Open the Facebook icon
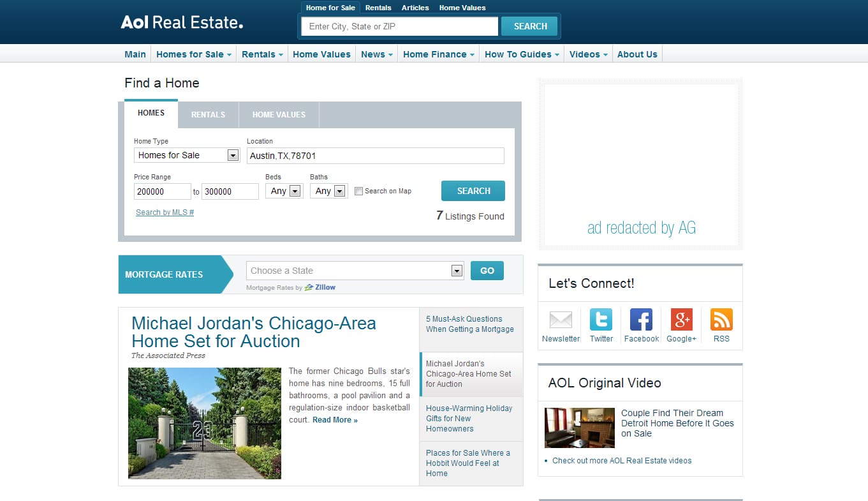Image resolution: width=868 pixels, height=501 pixels. (x=641, y=320)
